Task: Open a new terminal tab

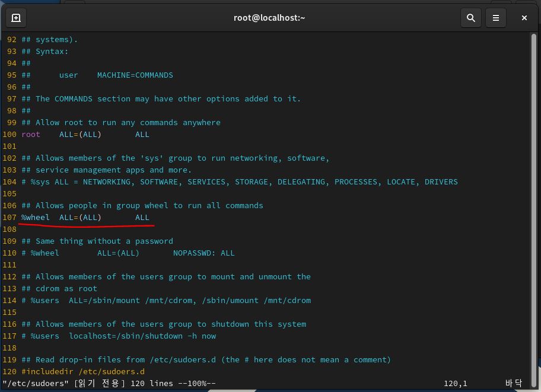Action: 16,18
